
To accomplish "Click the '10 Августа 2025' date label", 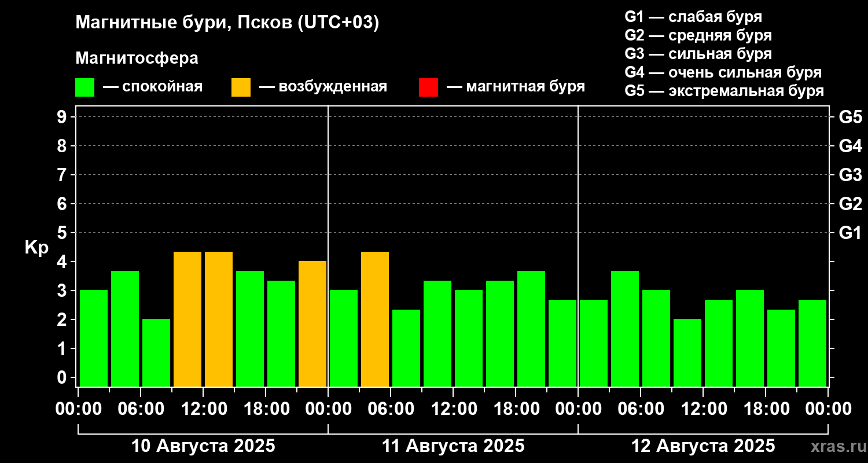I will (x=203, y=446).
